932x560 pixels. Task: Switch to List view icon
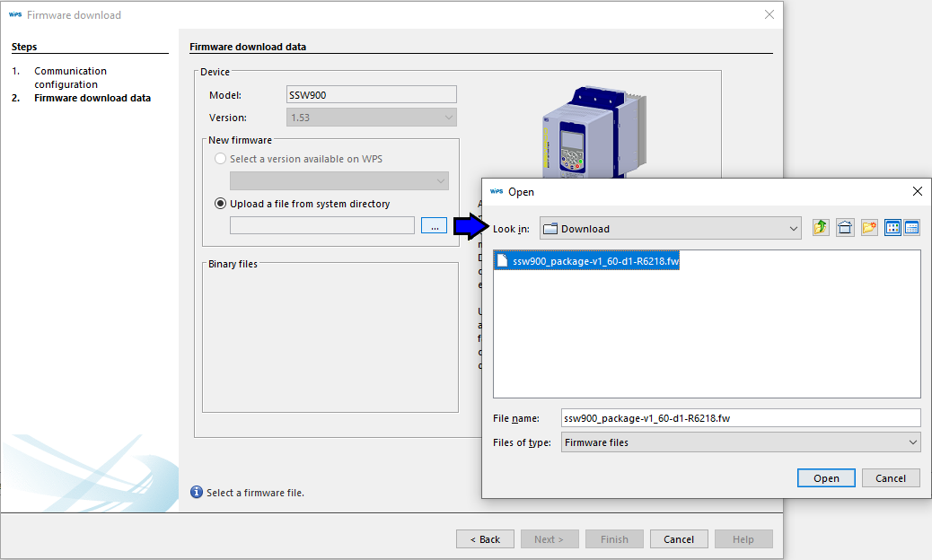tap(892, 228)
